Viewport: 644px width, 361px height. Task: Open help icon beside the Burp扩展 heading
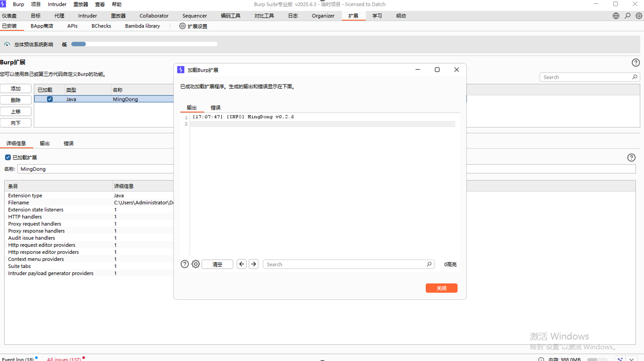tap(635, 63)
